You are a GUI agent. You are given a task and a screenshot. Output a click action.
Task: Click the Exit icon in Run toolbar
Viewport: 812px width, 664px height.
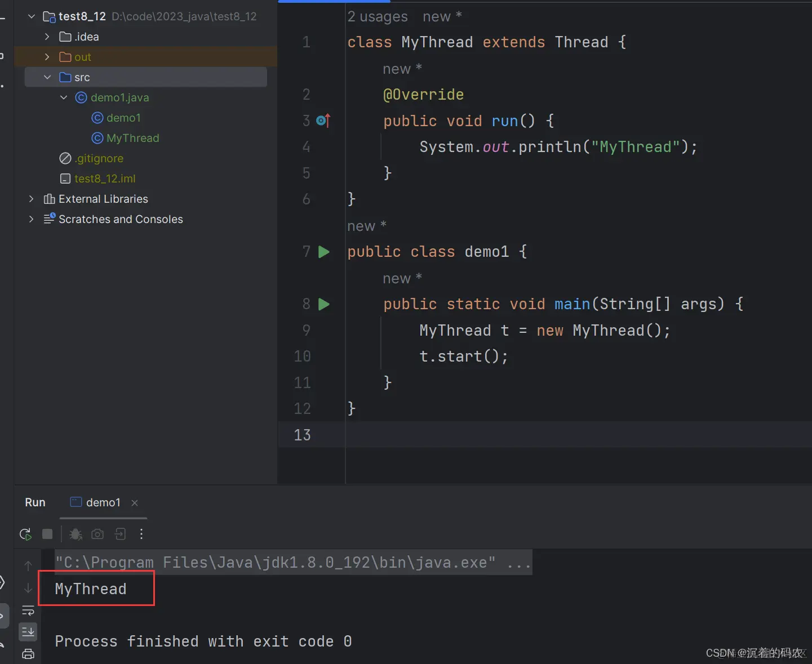pyautogui.click(x=120, y=534)
